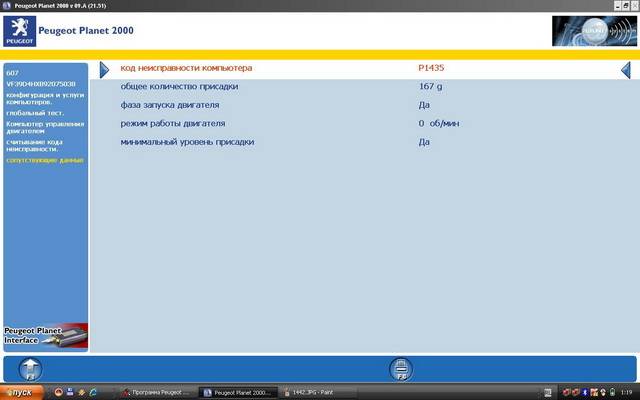Click the 0 об/мин value
Image resolution: width=640 pixels, height=400 pixels.
[439, 123]
